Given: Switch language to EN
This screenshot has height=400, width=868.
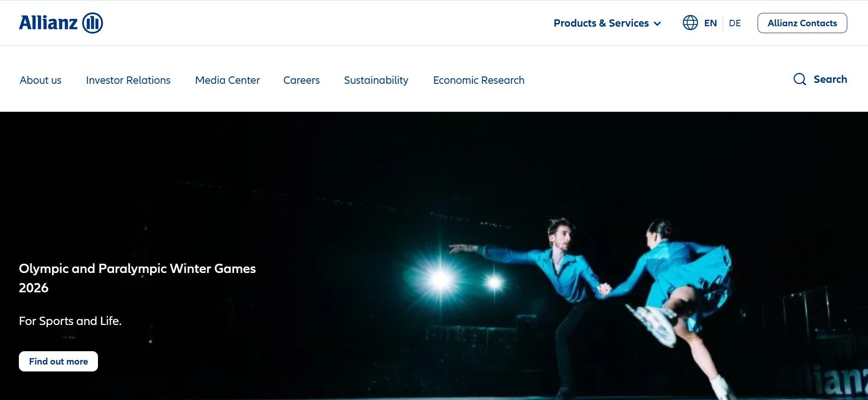Looking at the screenshot, I should [x=710, y=23].
